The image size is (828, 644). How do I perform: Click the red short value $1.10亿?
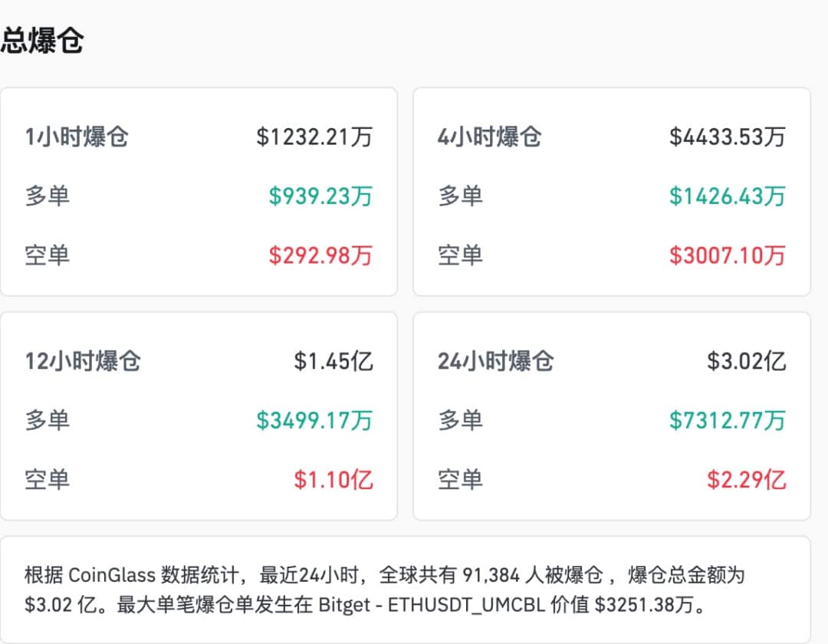point(333,480)
